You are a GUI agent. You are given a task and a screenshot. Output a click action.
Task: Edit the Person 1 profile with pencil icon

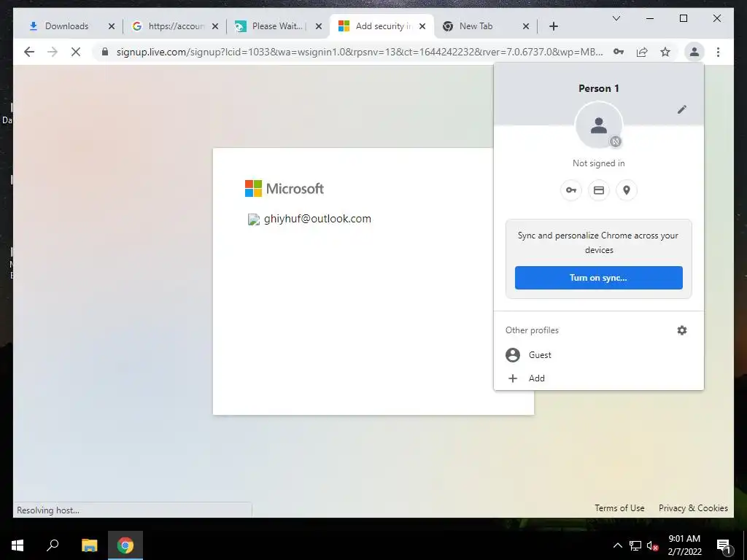tap(682, 109)
